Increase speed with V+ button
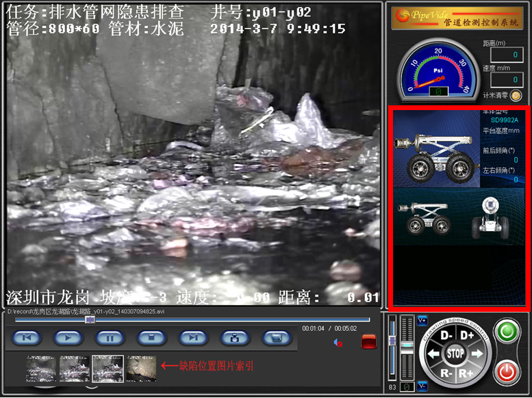The width and height of the screenshot is (532, 398). point(422,320)
